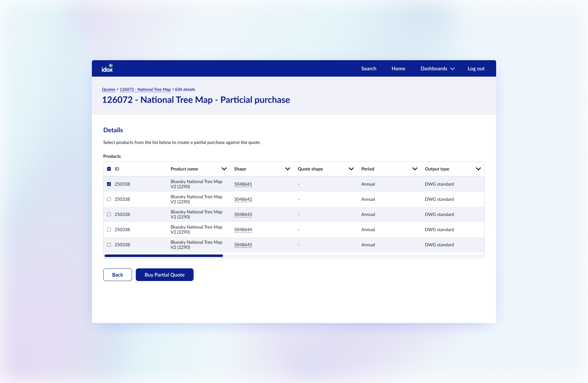Click the Idox logo icon
Screen dimensions: 588x383
[x=107, y=68]
